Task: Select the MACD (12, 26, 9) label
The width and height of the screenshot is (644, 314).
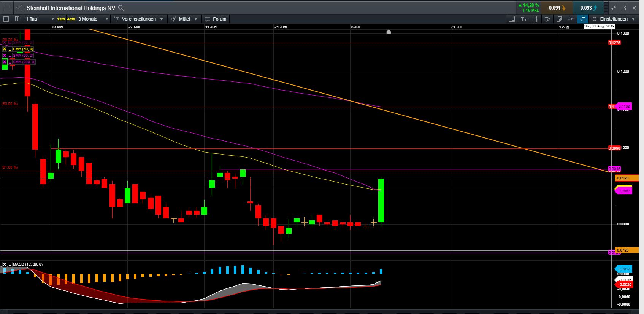Action: click(27, 264)
